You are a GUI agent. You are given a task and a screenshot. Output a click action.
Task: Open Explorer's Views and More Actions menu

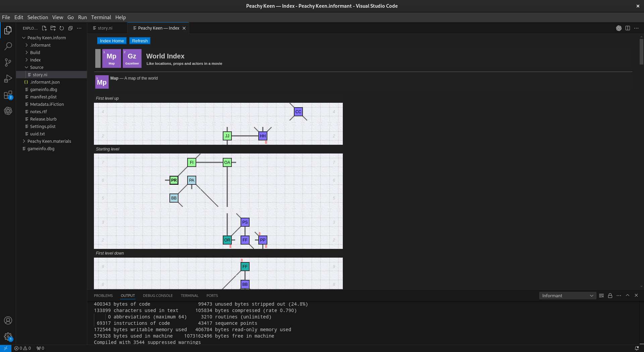79,28
